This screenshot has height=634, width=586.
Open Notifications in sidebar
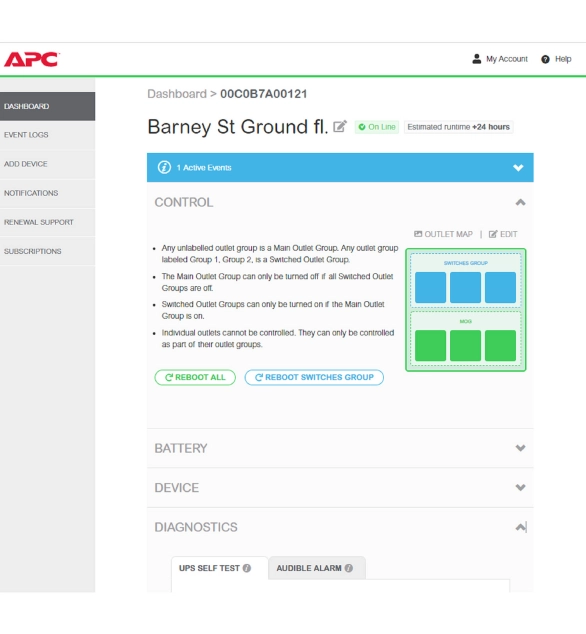click(x=47, y=193)
